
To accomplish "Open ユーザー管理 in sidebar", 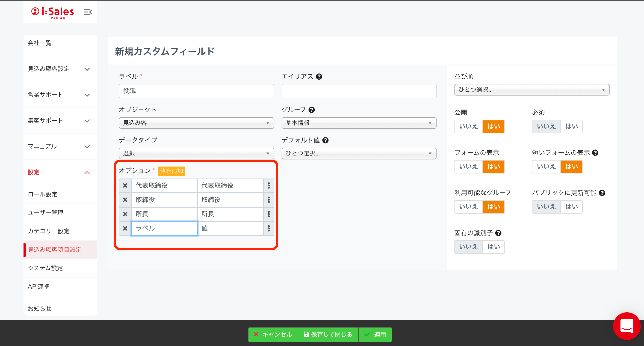I will point(45,213).
